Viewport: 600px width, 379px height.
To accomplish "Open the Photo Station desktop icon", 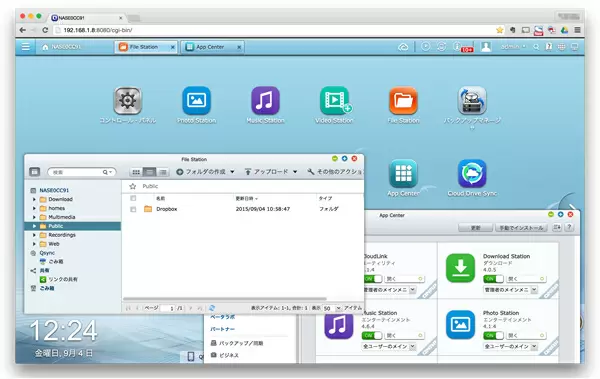I will point(196,101).
